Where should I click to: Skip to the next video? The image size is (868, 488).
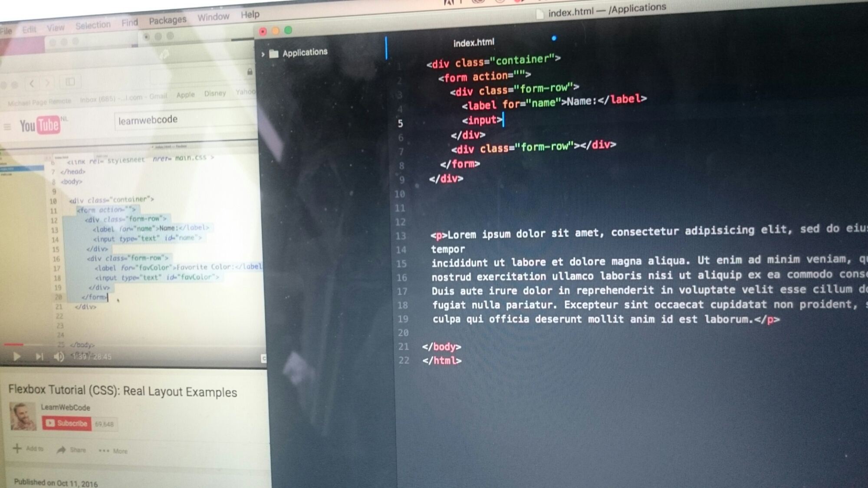[x=39, y=357]
